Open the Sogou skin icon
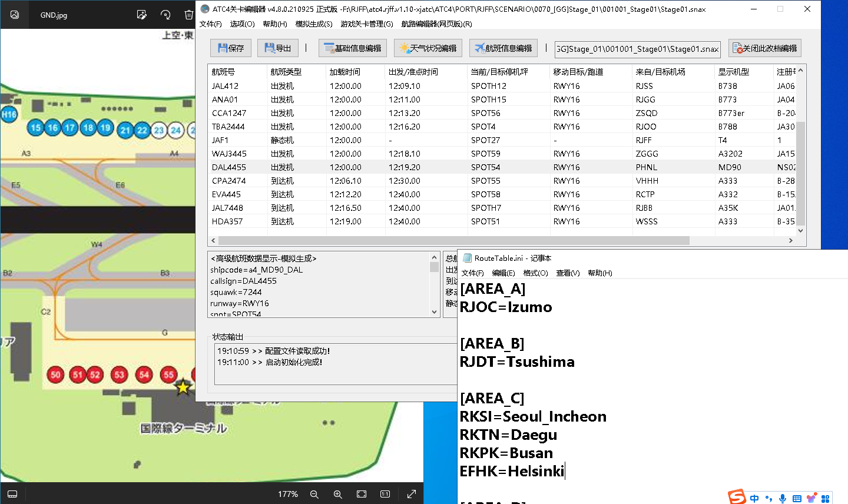 coord(811,498)
